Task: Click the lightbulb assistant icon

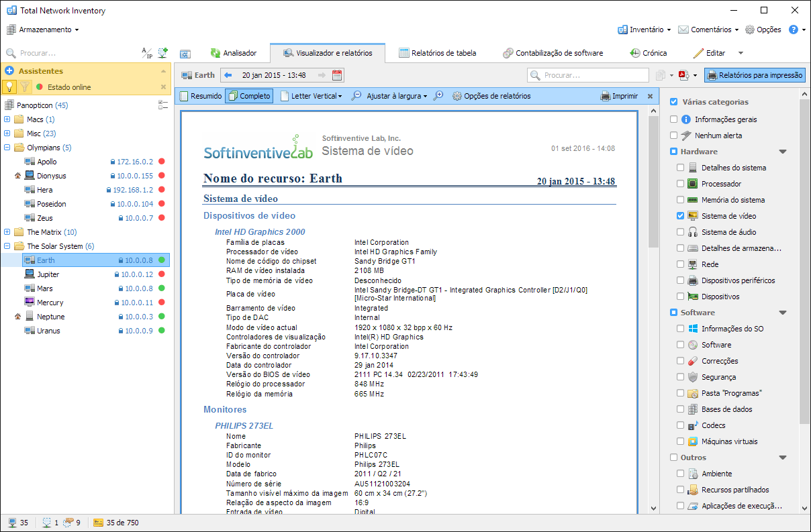Action: (x=9, y=87)
